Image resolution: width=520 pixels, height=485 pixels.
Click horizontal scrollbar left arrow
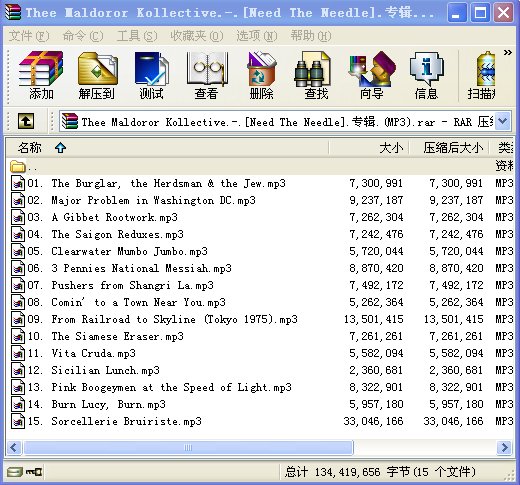(x=14, y=447)
